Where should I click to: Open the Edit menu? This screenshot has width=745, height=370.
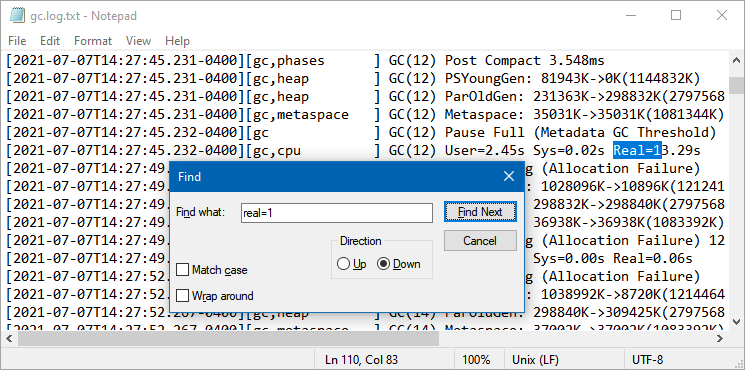coord(50,41)
